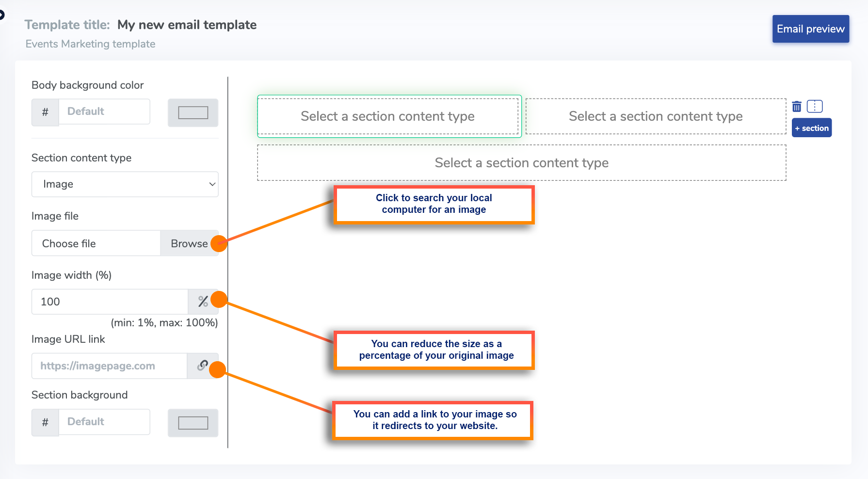Click the Section background Default hex input

(x=104, y=422)
